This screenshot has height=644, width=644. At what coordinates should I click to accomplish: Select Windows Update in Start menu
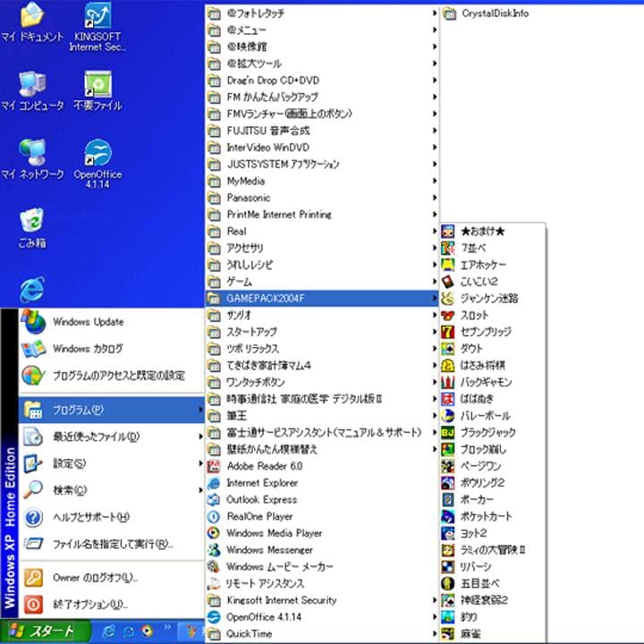[112, 322]
